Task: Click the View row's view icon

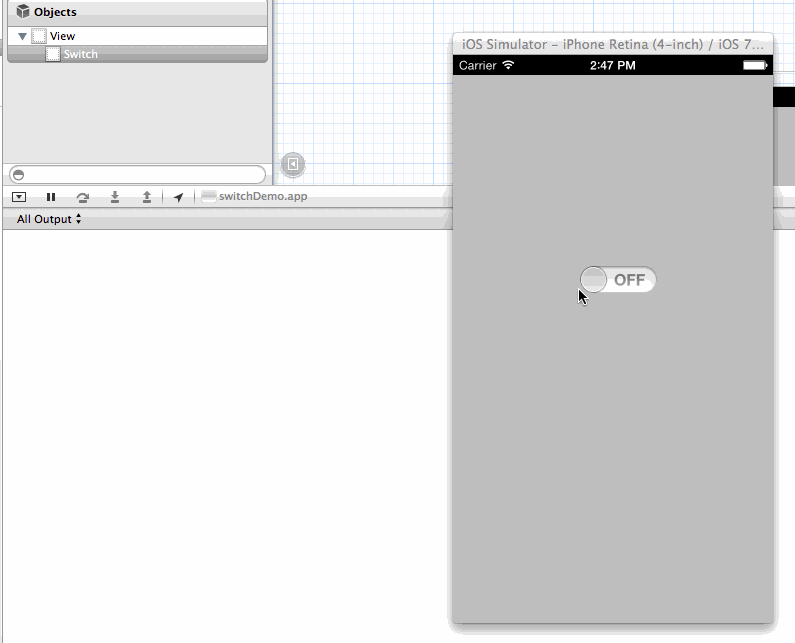Action: coord(39,36)
